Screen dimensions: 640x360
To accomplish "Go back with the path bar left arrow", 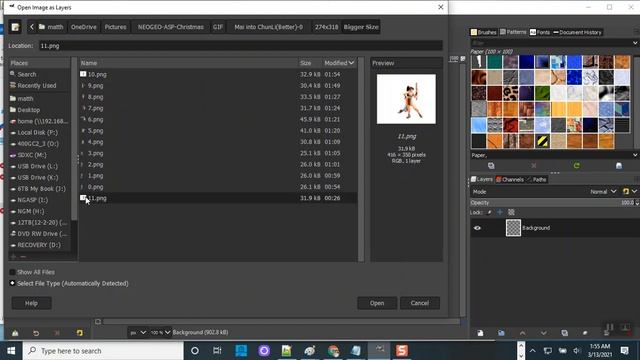I will click(32, 27).
